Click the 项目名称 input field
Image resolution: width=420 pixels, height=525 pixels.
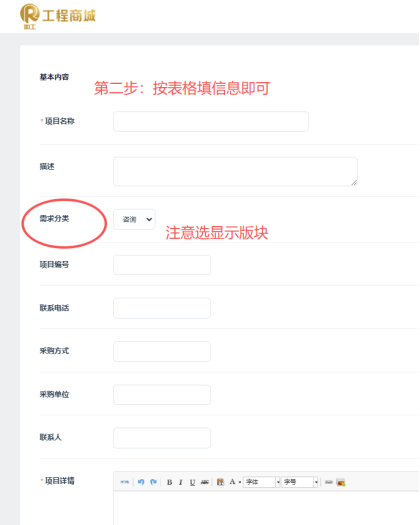(211, 121)
